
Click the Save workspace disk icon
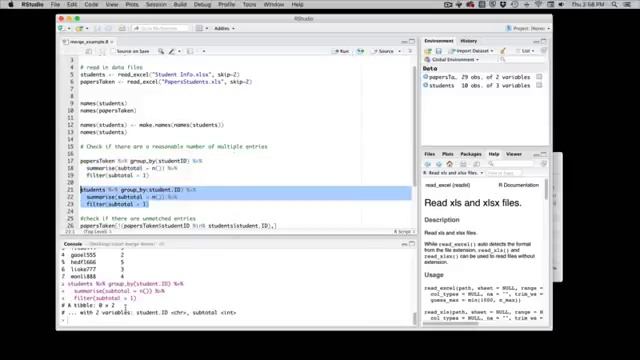pyautogui.click(x=439, y=51)
